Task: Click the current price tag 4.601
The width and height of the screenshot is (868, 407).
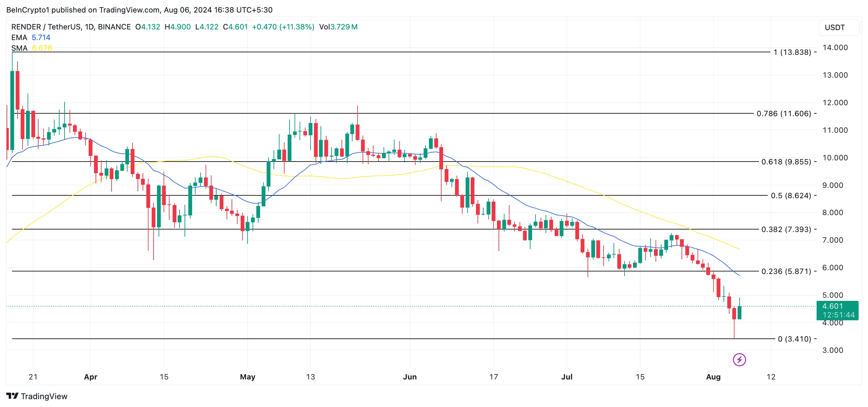Action: 837,310
